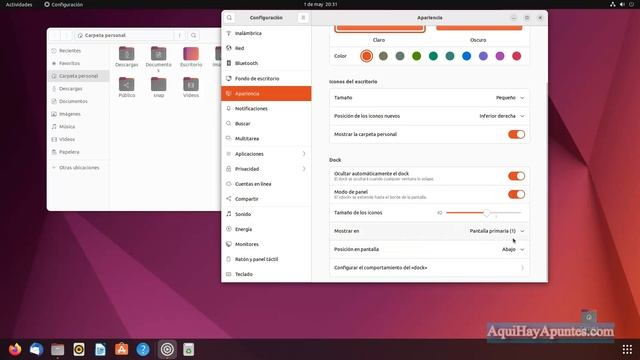Open Favoritos in Files sidebar
640x360 pixels.
78,63
